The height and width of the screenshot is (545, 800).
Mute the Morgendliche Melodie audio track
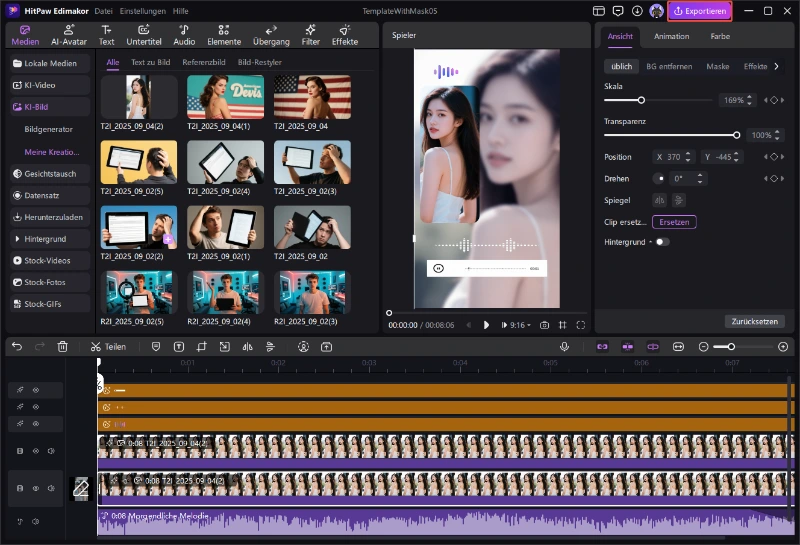click(35, 521)
